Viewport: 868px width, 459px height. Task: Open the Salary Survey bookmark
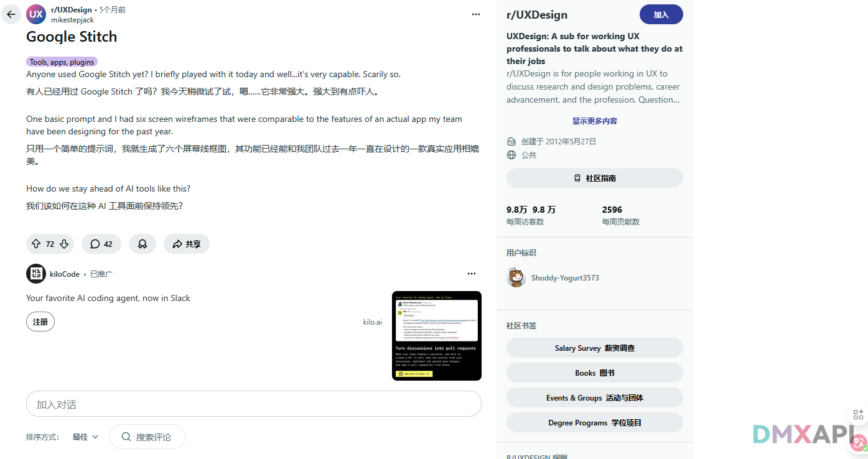pos(595,348)
